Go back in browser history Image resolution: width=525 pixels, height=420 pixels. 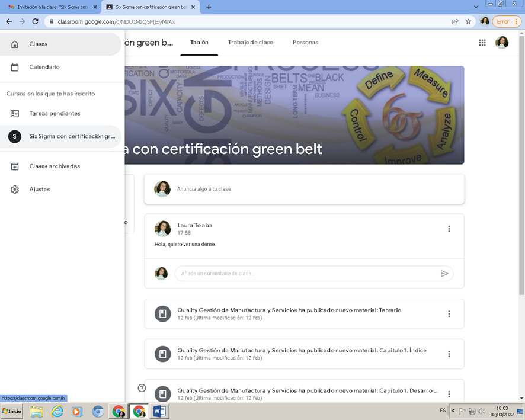click(x=9, y=21)
